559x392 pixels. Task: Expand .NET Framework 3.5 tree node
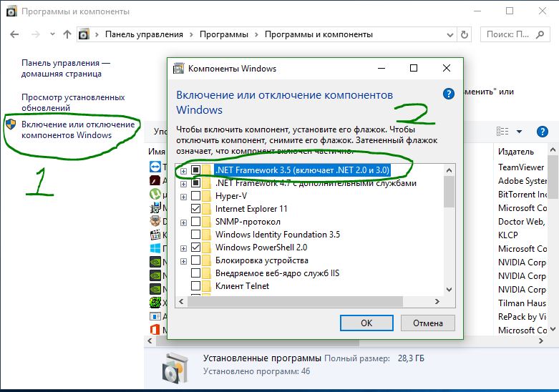click(x=183, y=171)
